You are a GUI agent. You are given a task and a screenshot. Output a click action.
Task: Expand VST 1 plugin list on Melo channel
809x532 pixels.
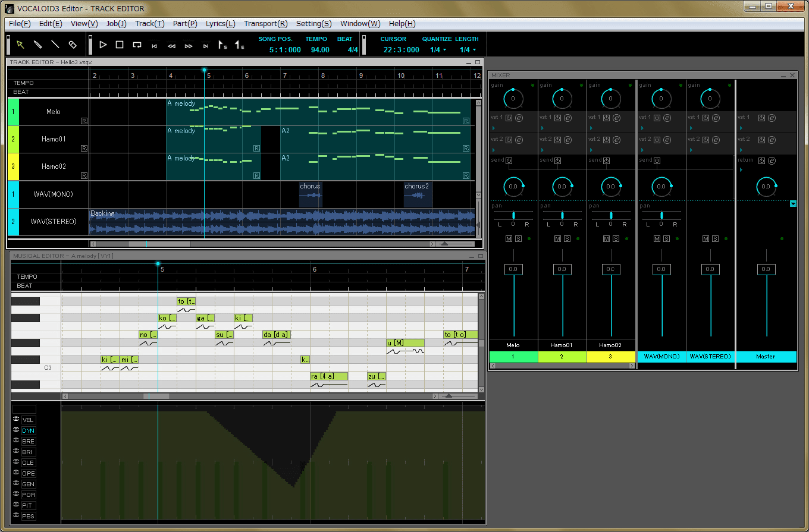coord(493,128)
